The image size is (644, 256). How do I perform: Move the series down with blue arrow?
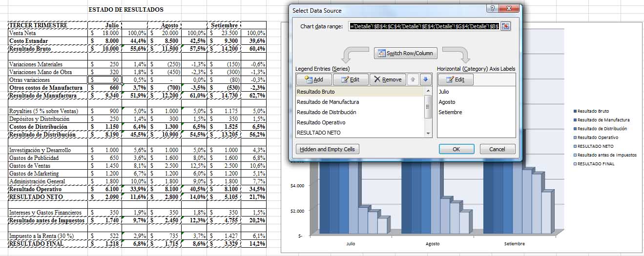click(425, 79)
